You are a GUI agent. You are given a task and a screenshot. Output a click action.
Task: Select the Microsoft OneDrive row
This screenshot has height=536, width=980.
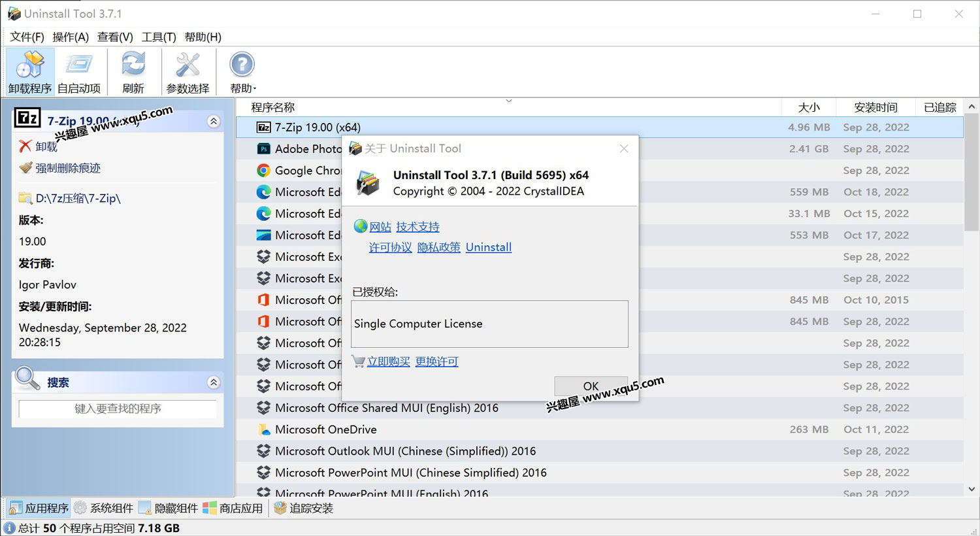(600, 429)
